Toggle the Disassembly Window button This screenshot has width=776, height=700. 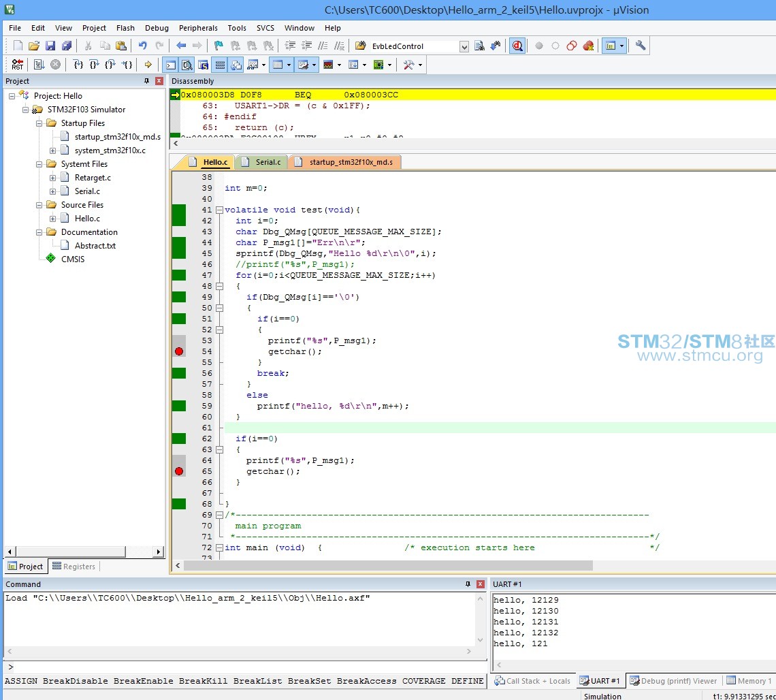coord(187,65)
